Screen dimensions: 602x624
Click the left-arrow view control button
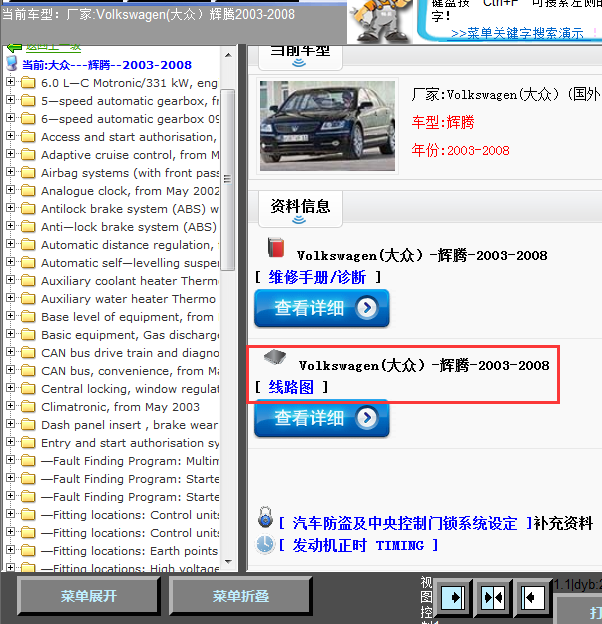[x=533, y=597]
